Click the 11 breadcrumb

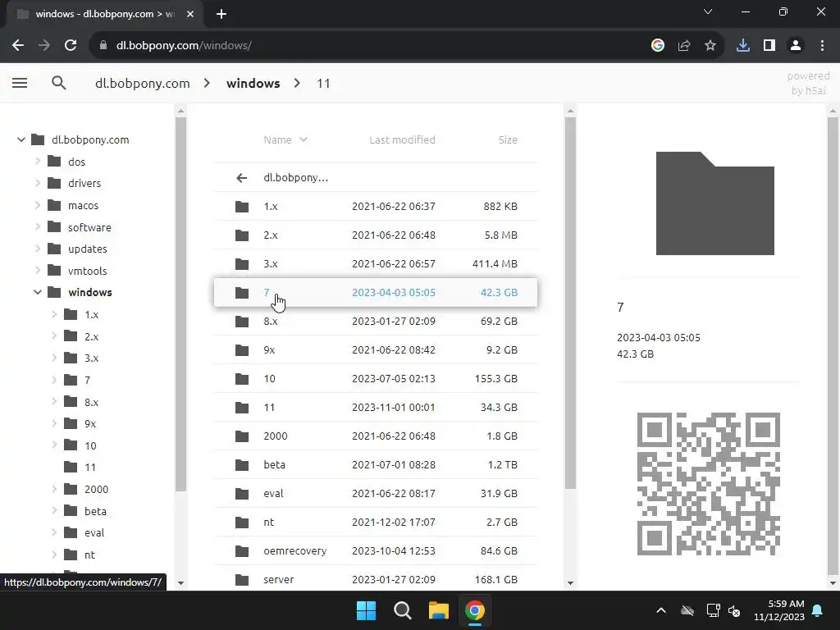click(323, 83)
